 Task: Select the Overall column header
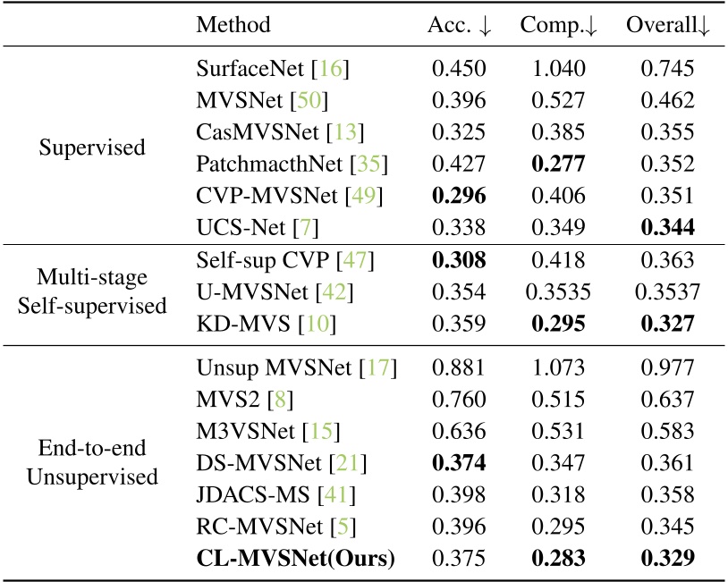click(668, 25)
